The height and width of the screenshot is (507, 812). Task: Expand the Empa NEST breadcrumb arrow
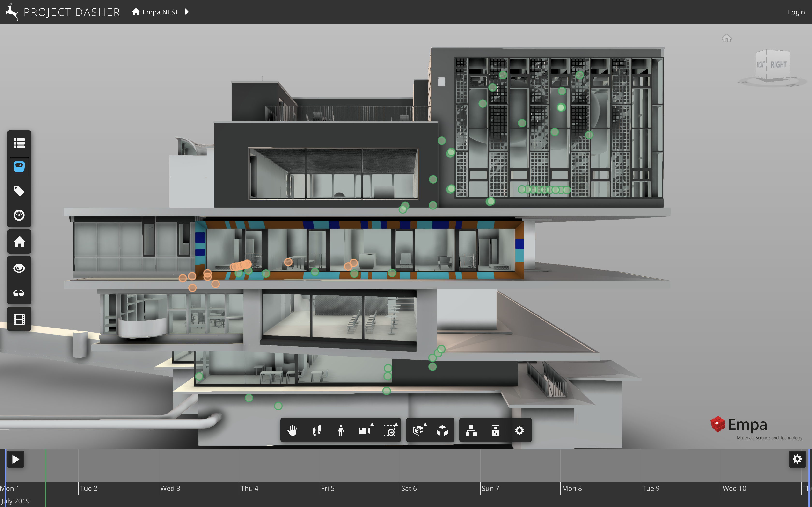coord(187,12)
